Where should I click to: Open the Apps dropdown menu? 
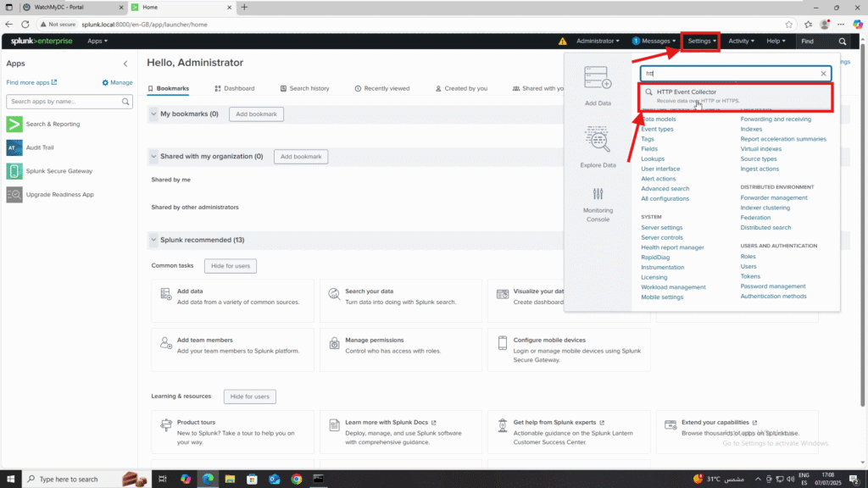coord(97,41)
